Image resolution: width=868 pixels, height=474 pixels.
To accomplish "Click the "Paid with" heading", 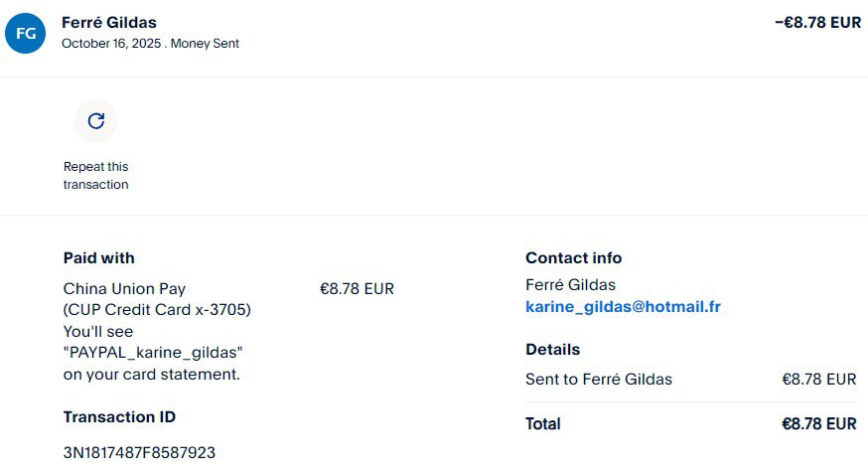I will click(x=98, y=258).
